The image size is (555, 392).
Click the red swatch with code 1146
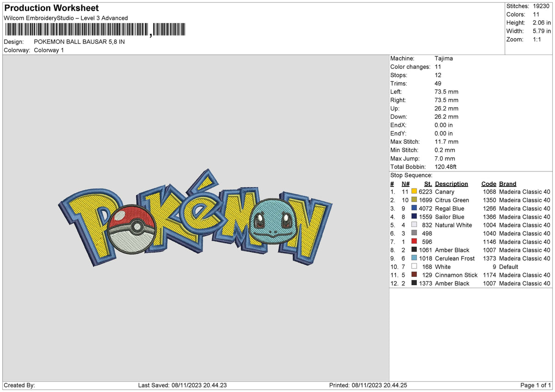click(x=414, y=241)
